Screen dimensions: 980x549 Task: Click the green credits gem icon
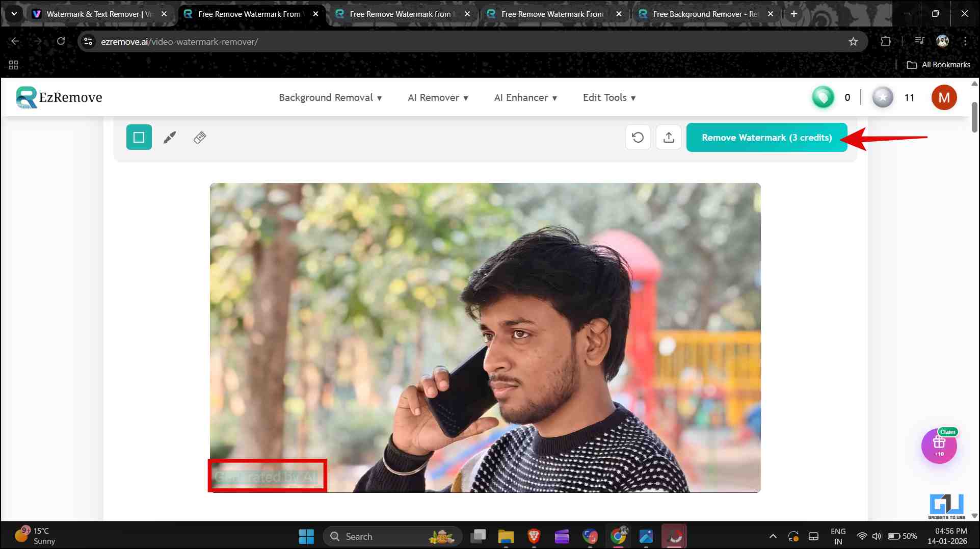(823, 97)
